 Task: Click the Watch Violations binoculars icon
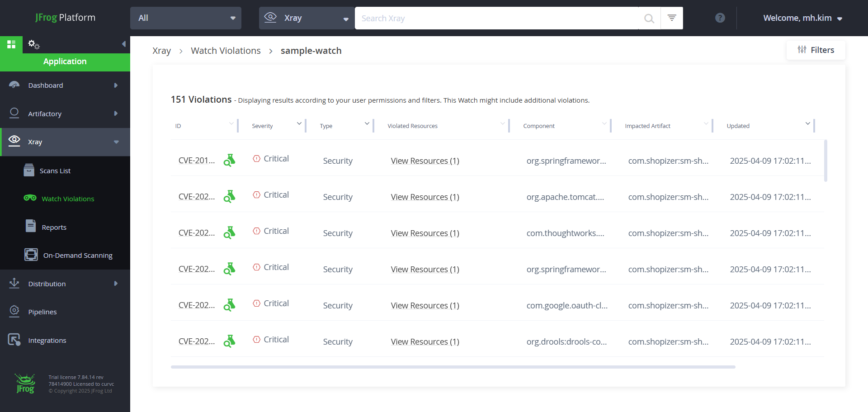pyautogui.click(x=30, y=198)
